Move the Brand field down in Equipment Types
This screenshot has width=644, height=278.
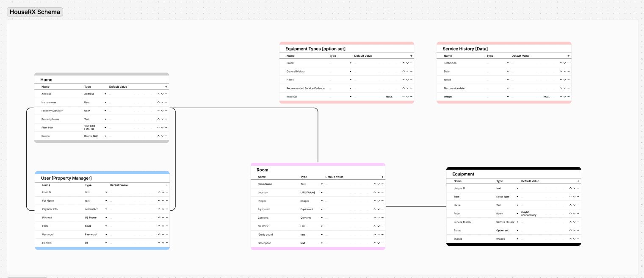[407, 63]
